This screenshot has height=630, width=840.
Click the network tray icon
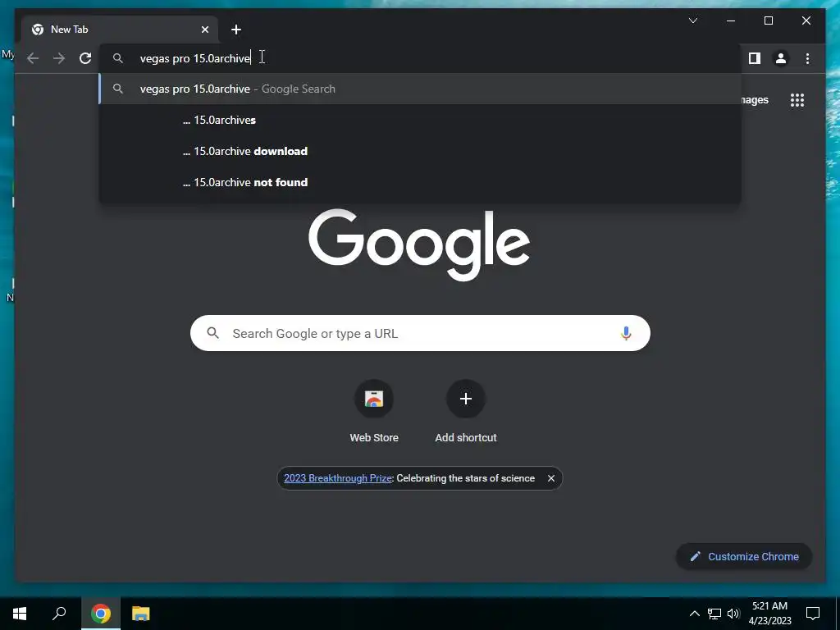[714, 614]
